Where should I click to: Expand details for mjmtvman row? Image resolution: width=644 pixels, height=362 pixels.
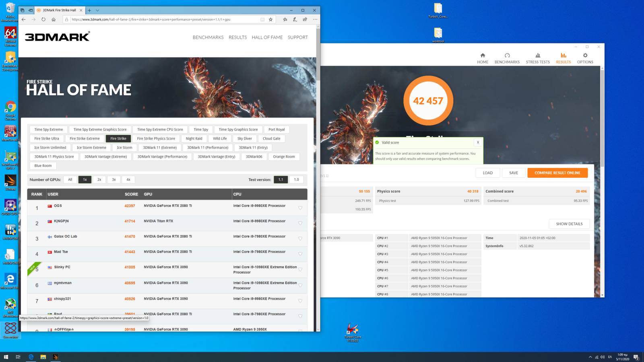(300, 285)
